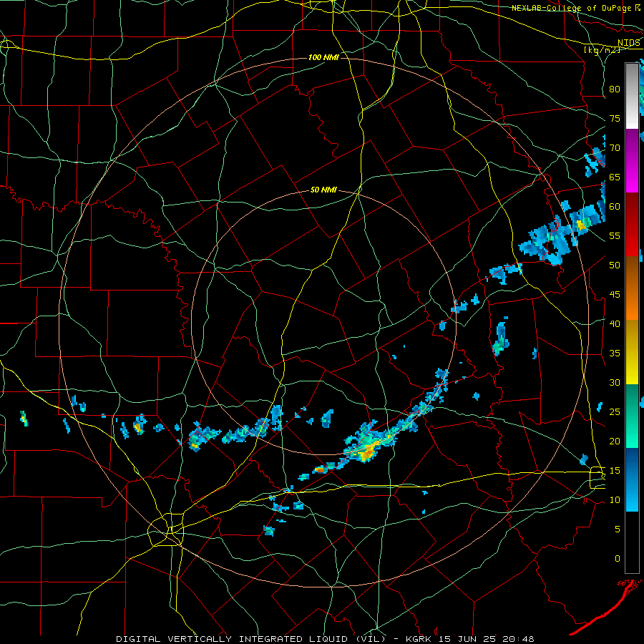Click the "45" value on the legend

(x=615, y=295)
